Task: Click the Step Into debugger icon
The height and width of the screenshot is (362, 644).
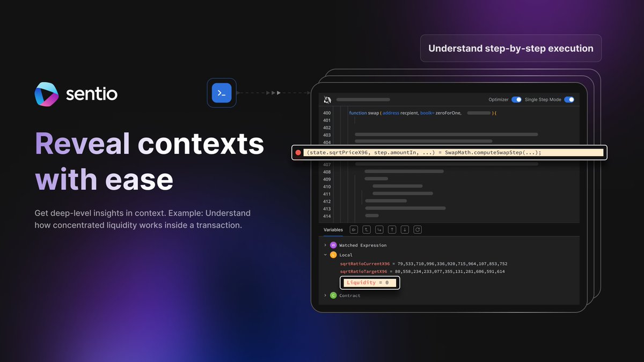Action: point(379,230)
